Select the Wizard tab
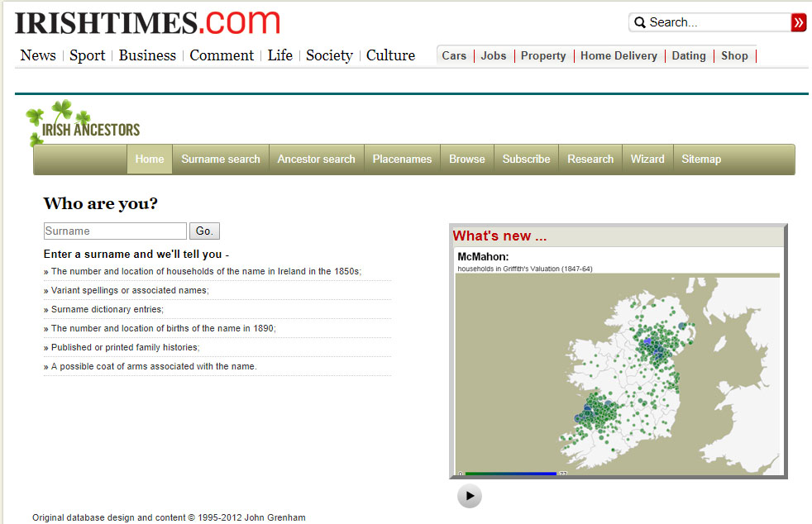The height and width of the screenshot is (524, 812). point(647,159)
